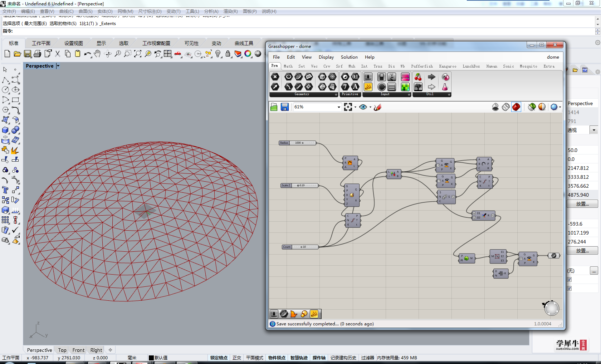Click the Count slider in Grasshopper canvas
Screen dimensions: 601x364
click(x=300, y=247)
